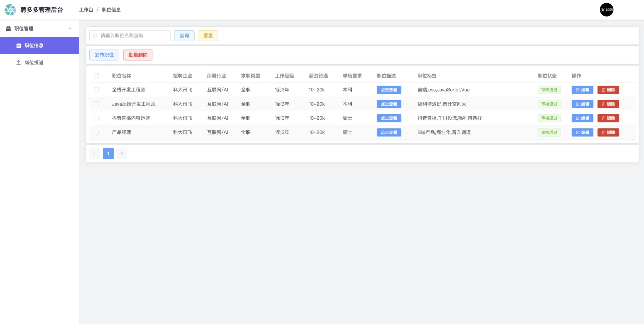
Task: Open the 岗位投递 sidebar menu item
Action: pyautogui.click(x=34, y=62)
